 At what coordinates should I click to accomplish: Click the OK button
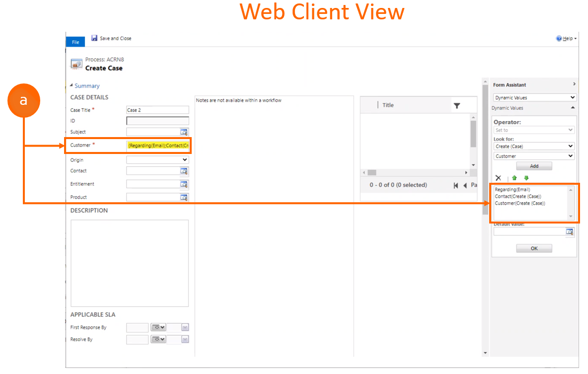click(x=534, y=248)
